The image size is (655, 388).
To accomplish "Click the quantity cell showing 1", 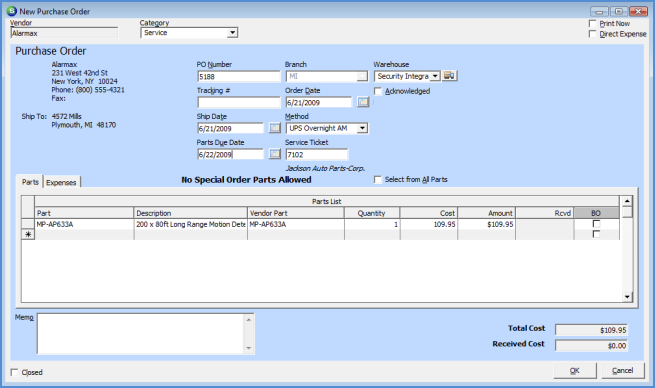I will point(372,224).
